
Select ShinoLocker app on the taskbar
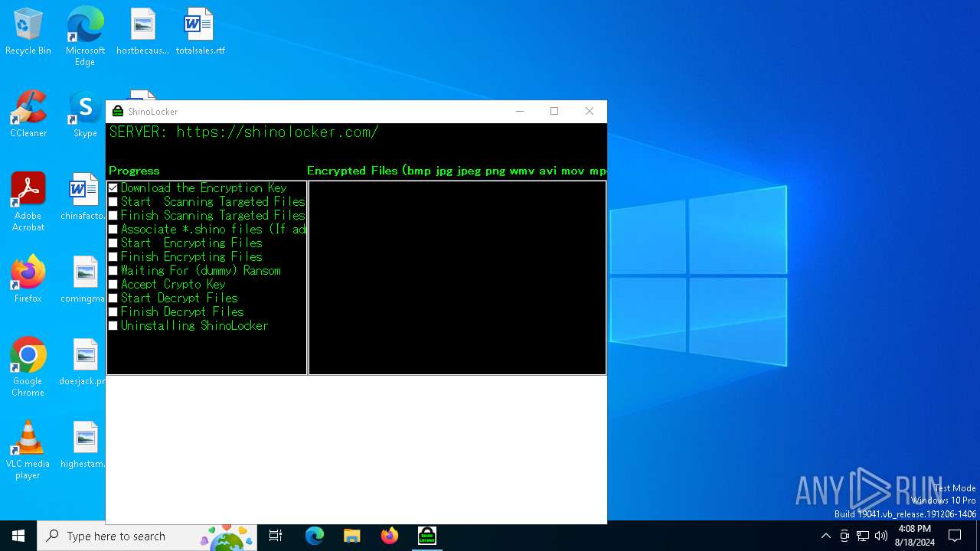426,536
